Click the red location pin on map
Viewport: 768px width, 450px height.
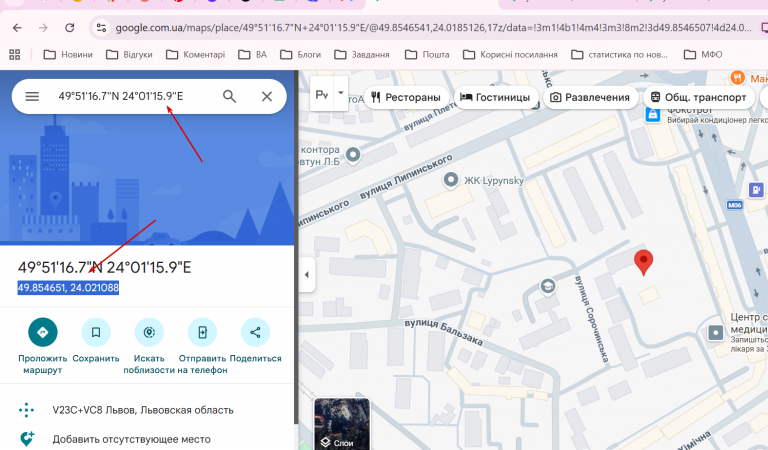click(644, 262)
